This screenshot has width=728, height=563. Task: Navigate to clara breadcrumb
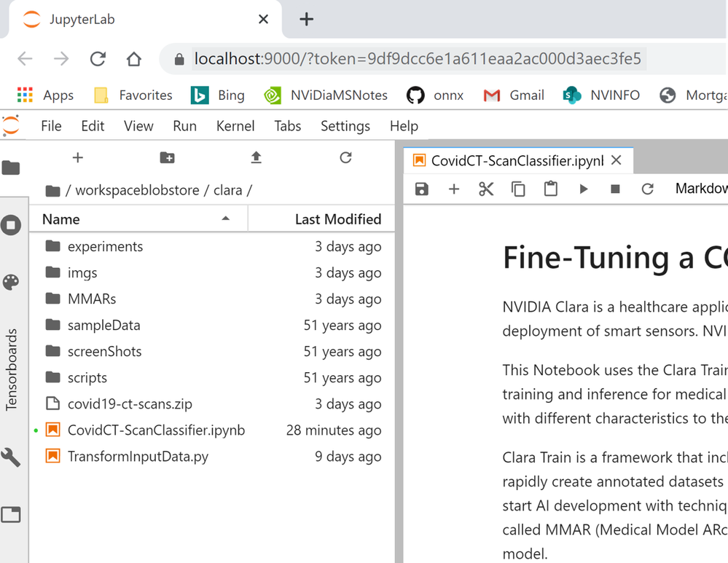tap(227, 190)
